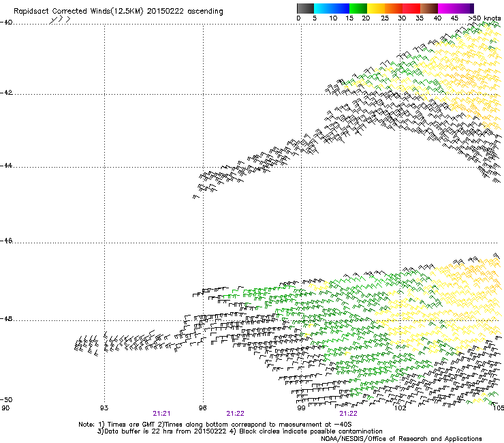
Task: Click the '-42' latitude axis label
Action: coord(6,93)
